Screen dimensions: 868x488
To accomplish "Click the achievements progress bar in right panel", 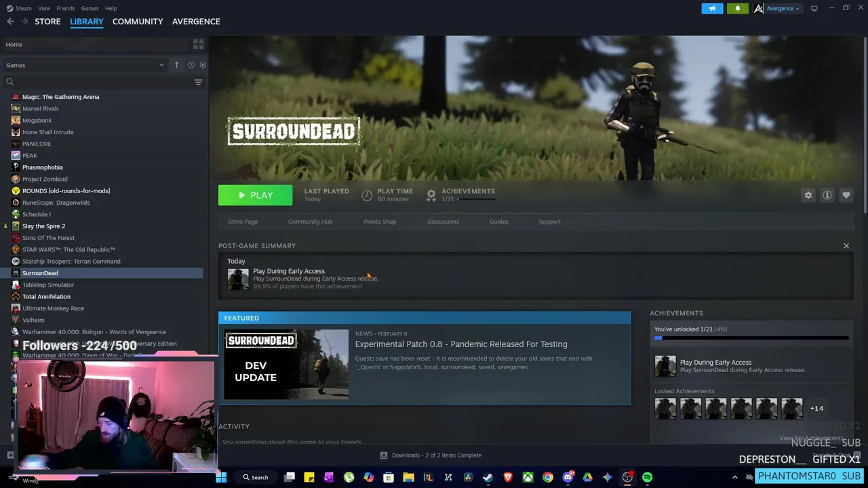I will coord(751,338).
